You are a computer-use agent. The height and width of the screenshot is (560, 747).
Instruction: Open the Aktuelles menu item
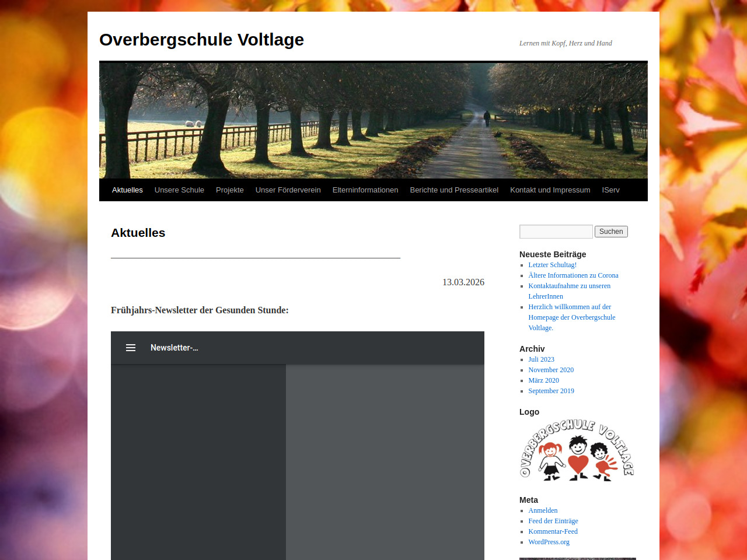point(127,190)
